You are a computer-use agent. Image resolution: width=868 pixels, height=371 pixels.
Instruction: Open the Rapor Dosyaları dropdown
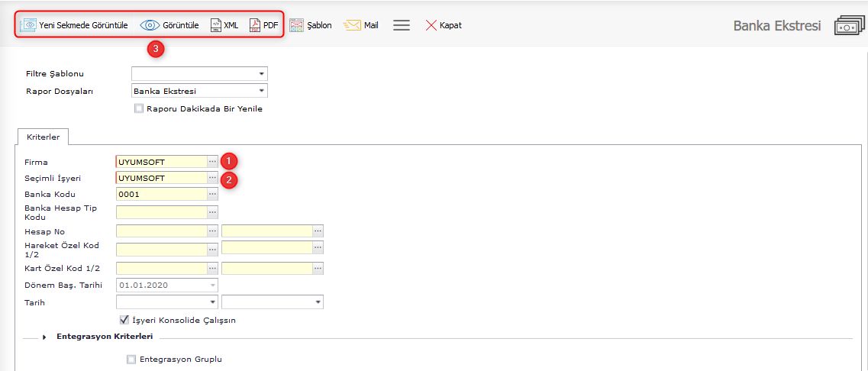(x=262, y=91)
